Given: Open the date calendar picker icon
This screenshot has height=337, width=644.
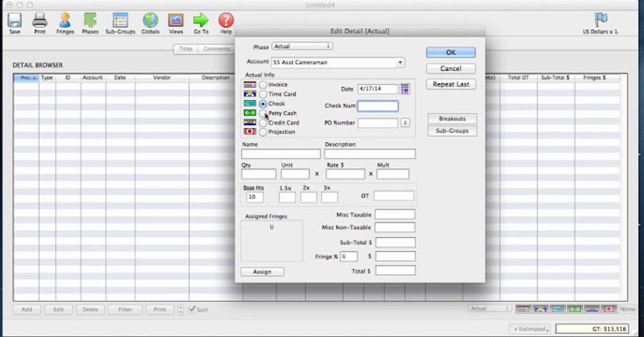Looking at the screenshot, I should point(405,89).
